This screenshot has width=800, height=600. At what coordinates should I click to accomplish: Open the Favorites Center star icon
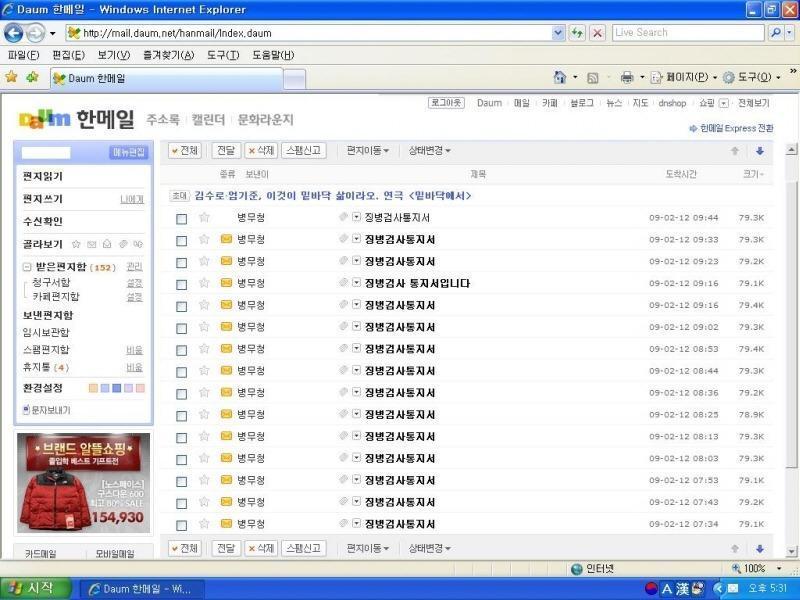click(11, 77)
